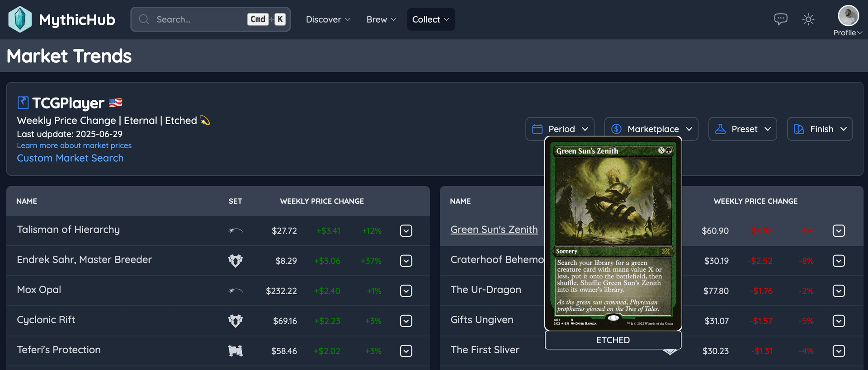
Task: Click the Cmd+K shortcut badge
Action: (266, 19)
